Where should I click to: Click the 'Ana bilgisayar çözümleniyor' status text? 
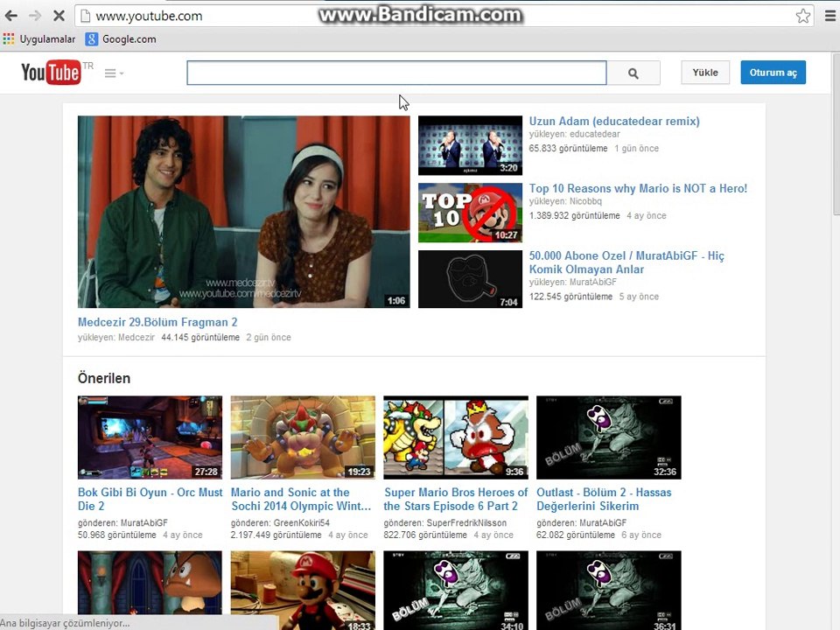pos(65,624)
